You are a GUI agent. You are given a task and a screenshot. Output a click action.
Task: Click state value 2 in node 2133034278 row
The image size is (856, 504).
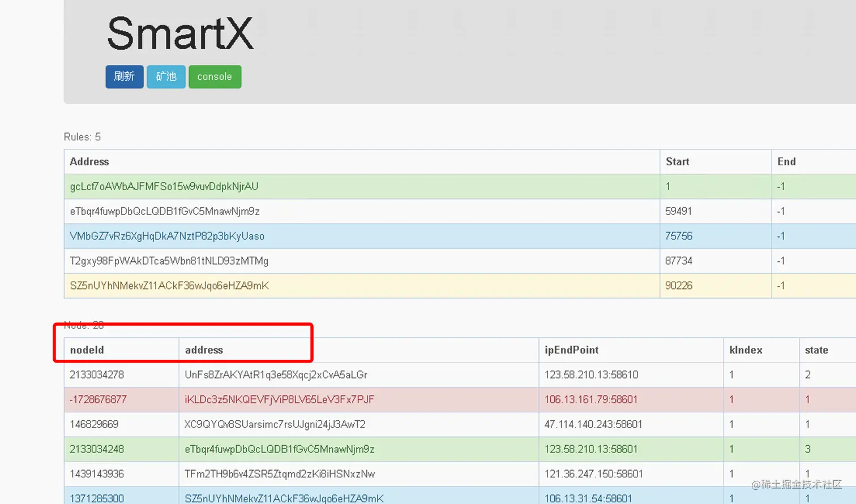[808, 375]
